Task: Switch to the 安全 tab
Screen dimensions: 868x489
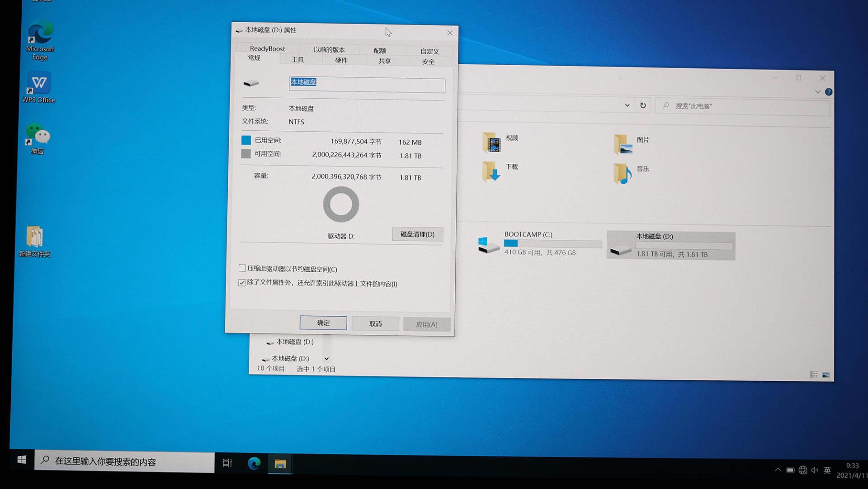Action: (x=428, y=62)
